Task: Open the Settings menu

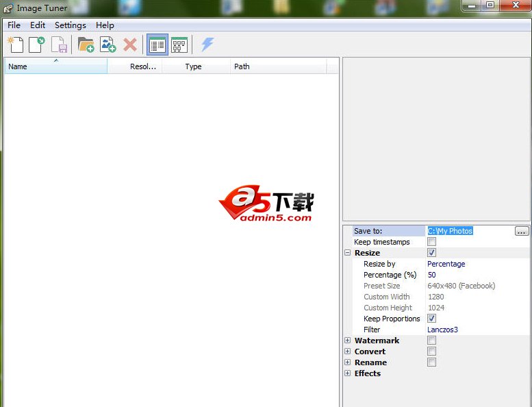Action: pos(71,25)
